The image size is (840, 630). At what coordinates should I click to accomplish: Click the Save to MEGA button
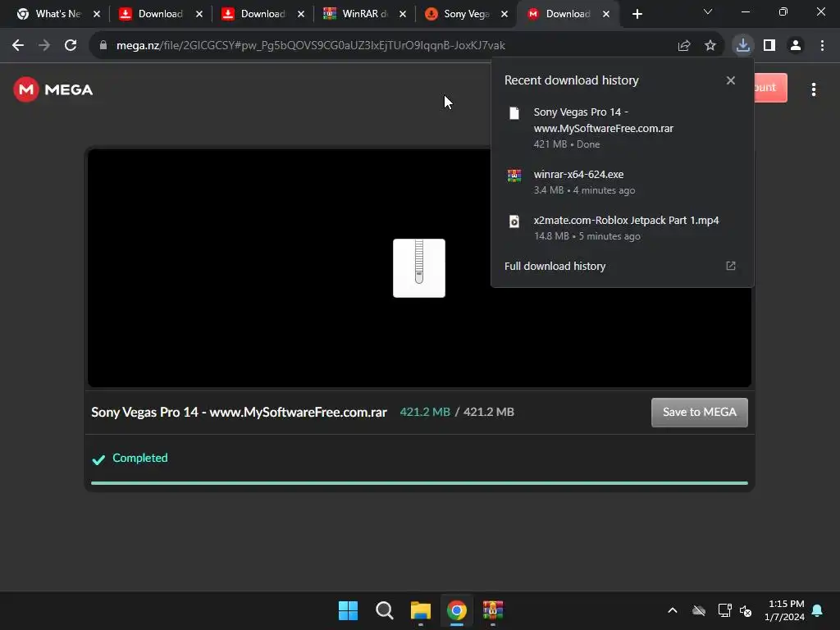pyautogui.click(x=699, y=413)
